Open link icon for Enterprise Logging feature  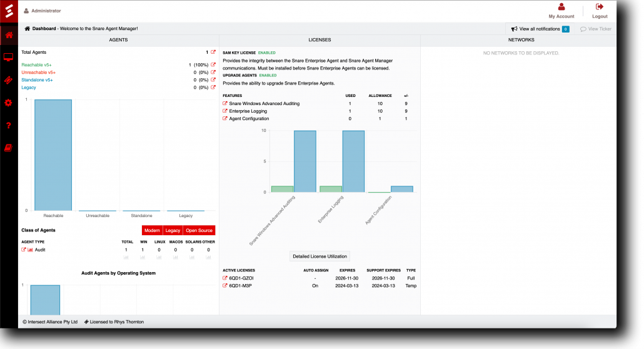[x=225, y=111]
